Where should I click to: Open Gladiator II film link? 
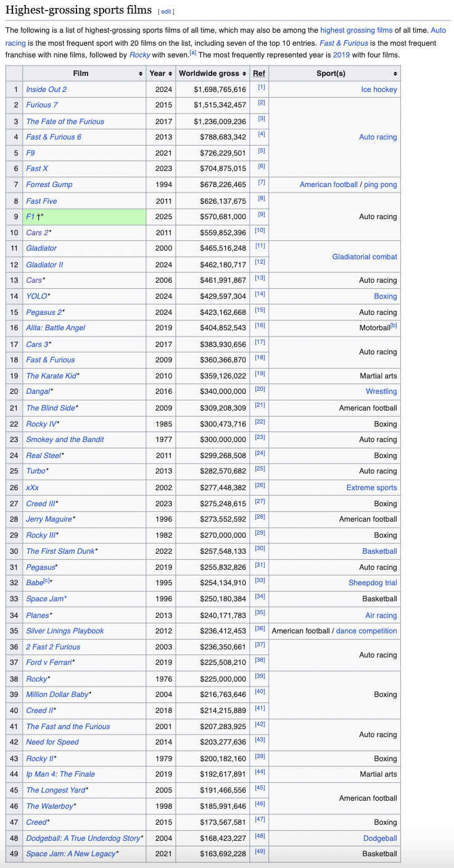(x=44, y=264)
